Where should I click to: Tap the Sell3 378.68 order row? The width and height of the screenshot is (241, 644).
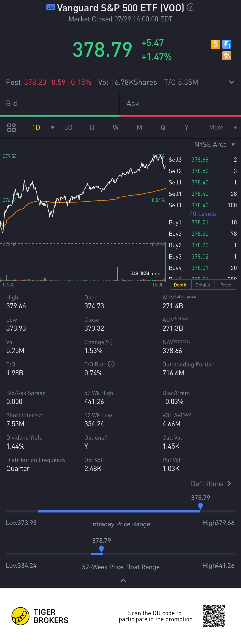click(203, 159)
